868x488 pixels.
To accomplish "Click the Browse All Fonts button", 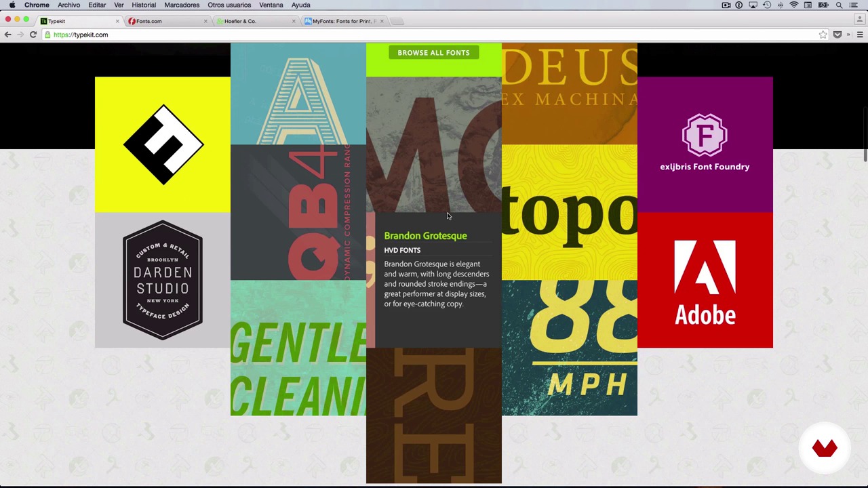I will tap(433, 53).
